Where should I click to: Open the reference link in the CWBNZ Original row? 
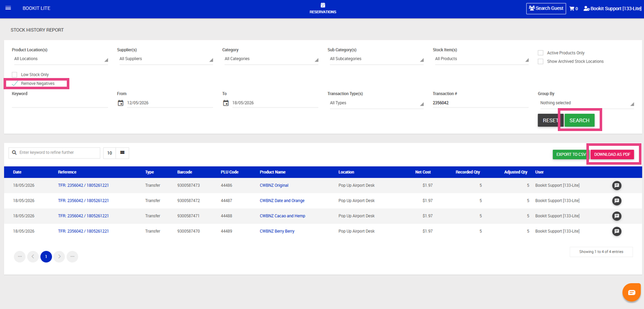(84, 186)
